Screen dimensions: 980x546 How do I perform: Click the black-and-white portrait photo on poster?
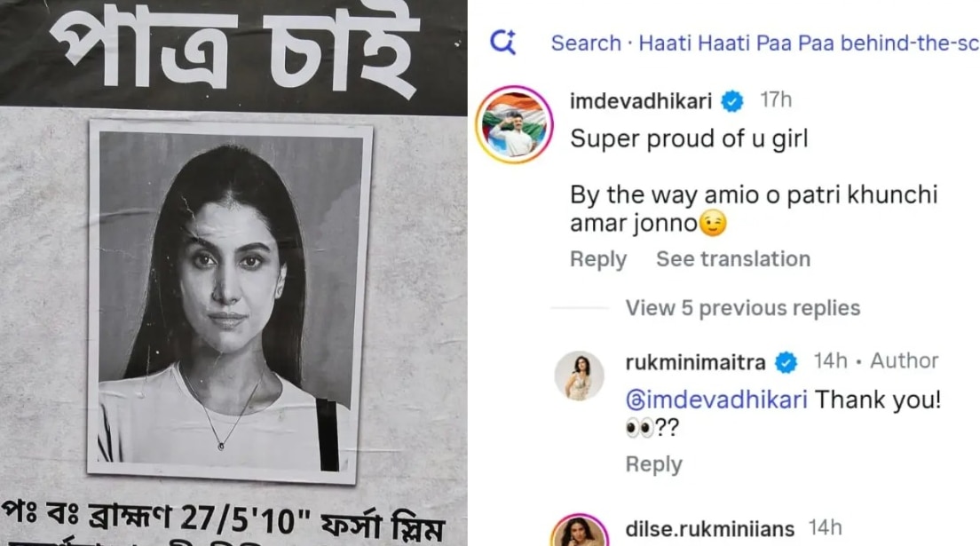point(231,301)
